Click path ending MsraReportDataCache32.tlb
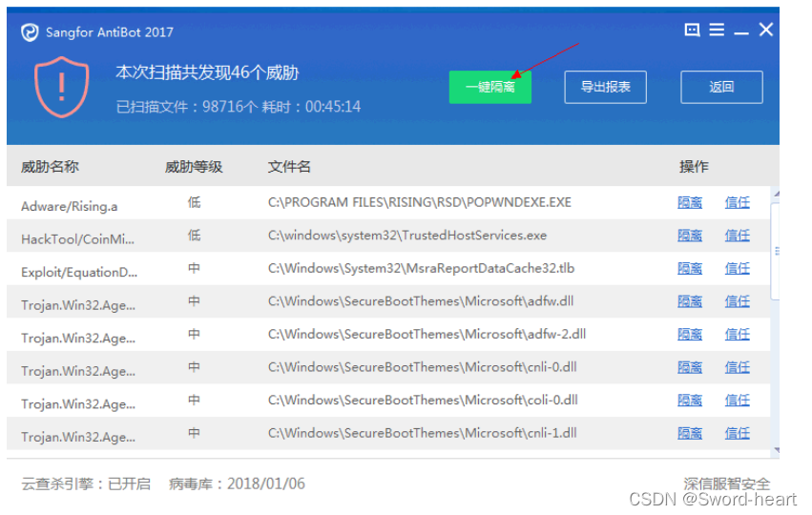Viewport: 812px width, 515px height. [421, 269]
